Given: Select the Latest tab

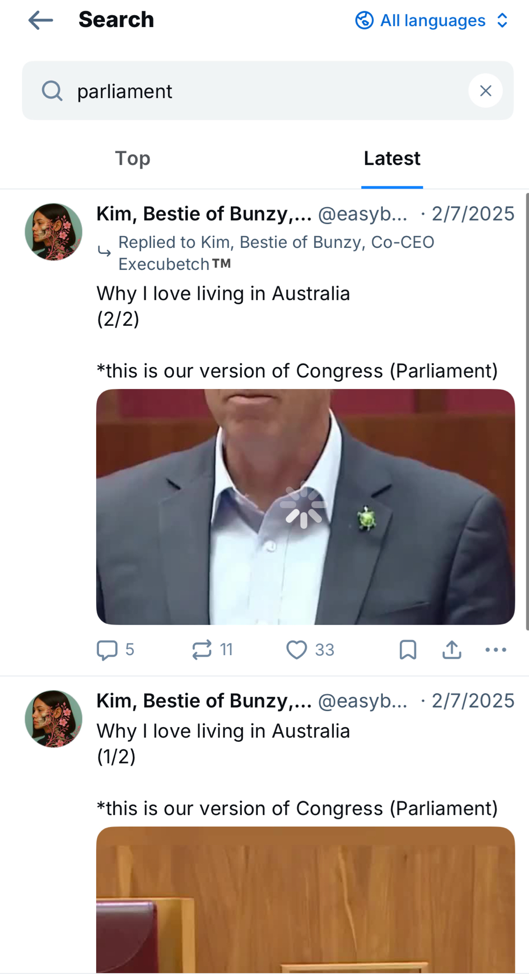Looking at the screenshot, I should [x=392, y=159].
